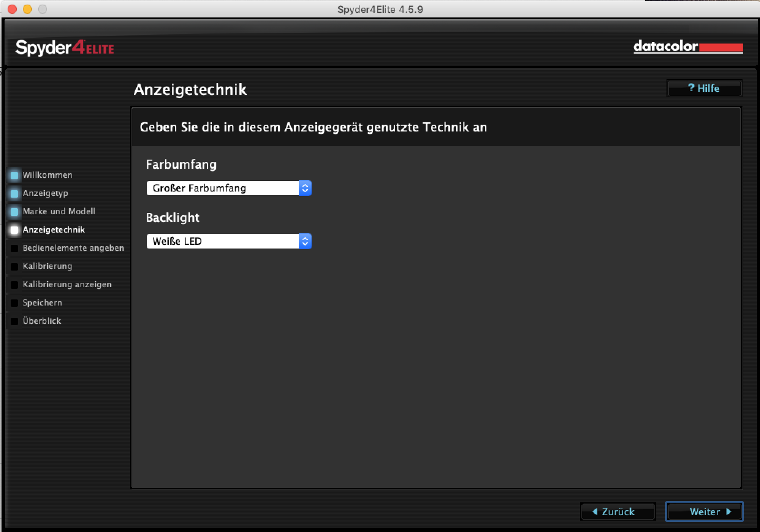The image size is (760, 532).
Task: Click the Kalibrierung step indicator square
Action: 14,266
